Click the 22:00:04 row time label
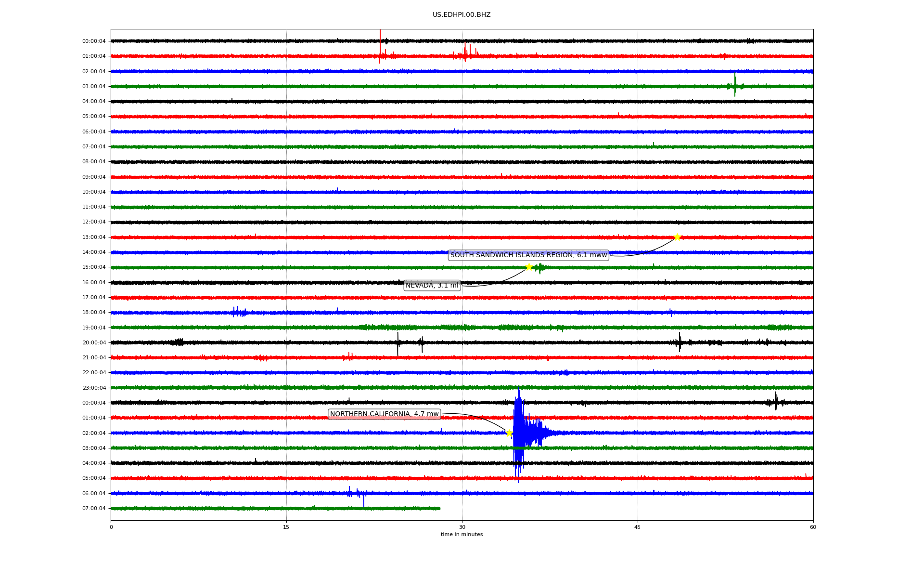 94,373
